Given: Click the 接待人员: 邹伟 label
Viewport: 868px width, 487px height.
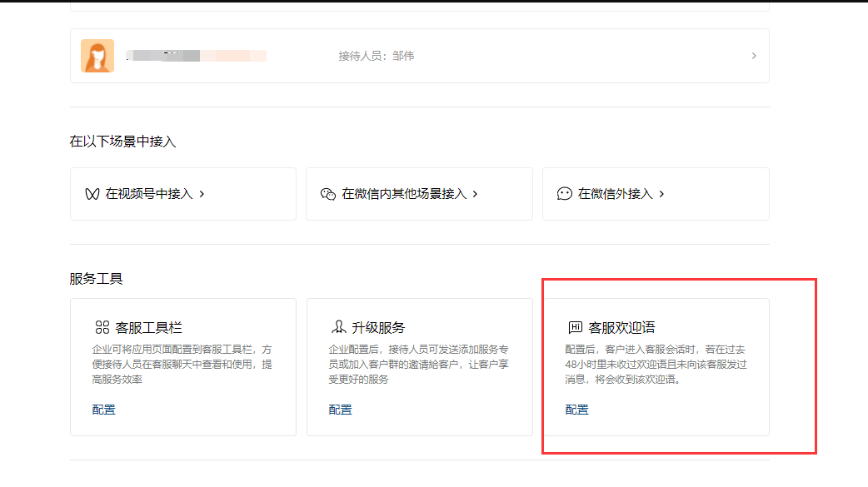Looking at the screenshot, I should (x=376, y=56).
